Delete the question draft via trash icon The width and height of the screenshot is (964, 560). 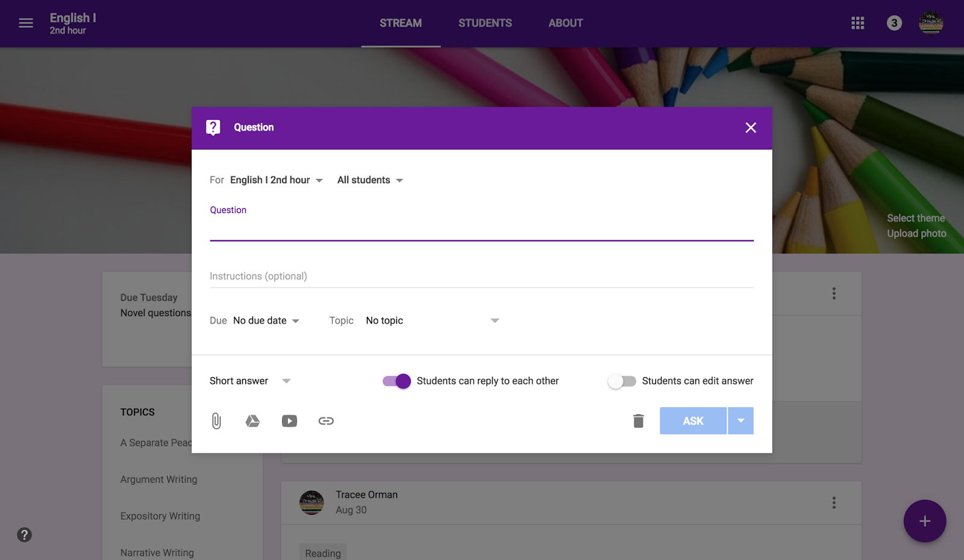pyautogui.click(x=638, y=420)
